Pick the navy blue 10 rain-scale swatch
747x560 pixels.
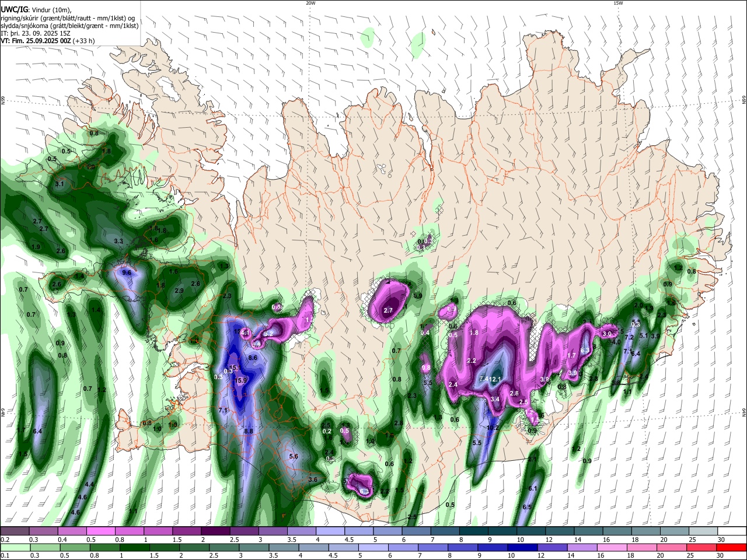(523, 547)
